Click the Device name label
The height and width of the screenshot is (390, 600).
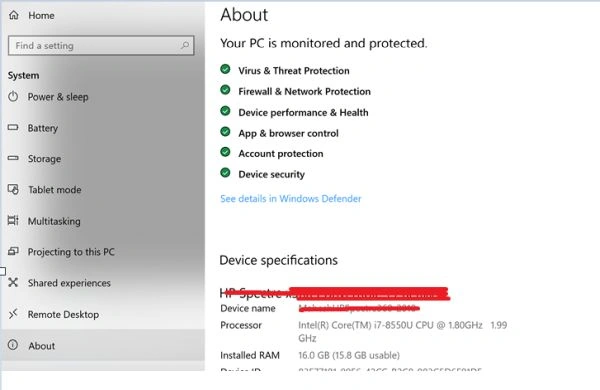pyautogui.click(x=248, y=308)
